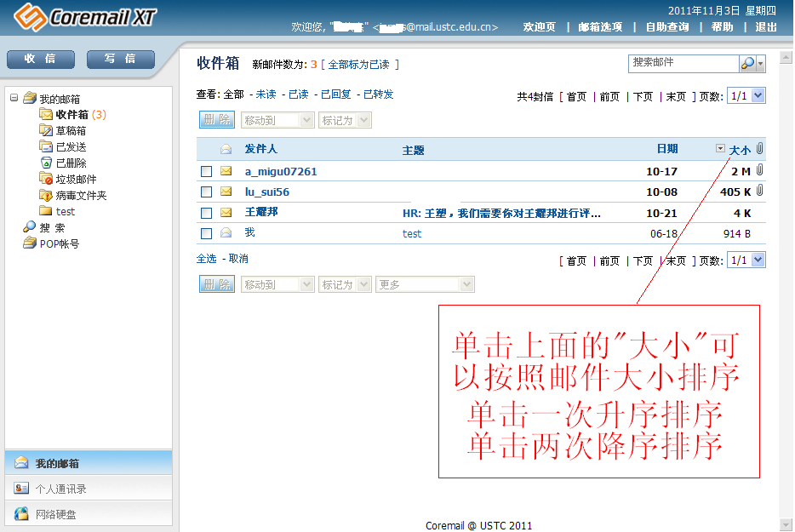Select checkbox of the test email from 我
Screen dimensions: 795x532
click(x=206, y=233)
